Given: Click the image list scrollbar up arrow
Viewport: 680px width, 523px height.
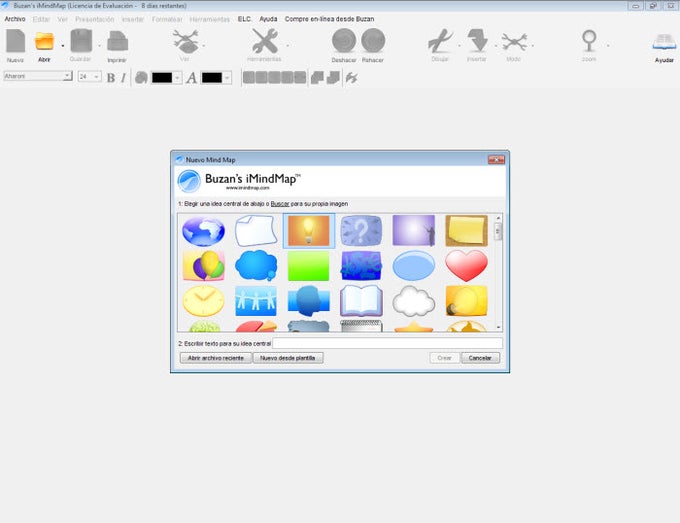Looking at the screenshot, I should pos(498,218).
